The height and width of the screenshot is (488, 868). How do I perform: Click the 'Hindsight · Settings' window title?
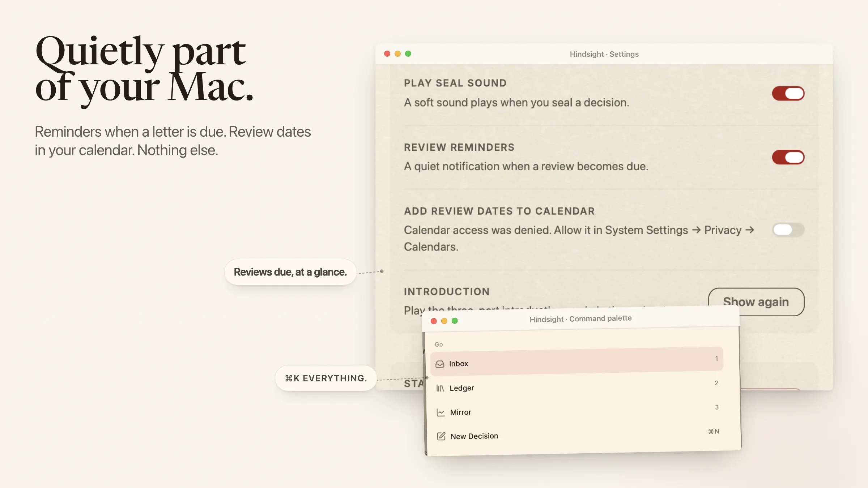pyautogui.click(x=604, y=54)
